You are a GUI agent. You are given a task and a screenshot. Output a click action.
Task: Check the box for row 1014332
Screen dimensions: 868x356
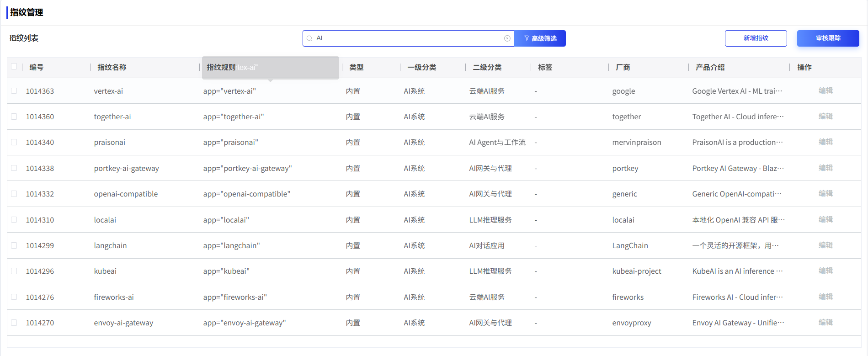14,194
